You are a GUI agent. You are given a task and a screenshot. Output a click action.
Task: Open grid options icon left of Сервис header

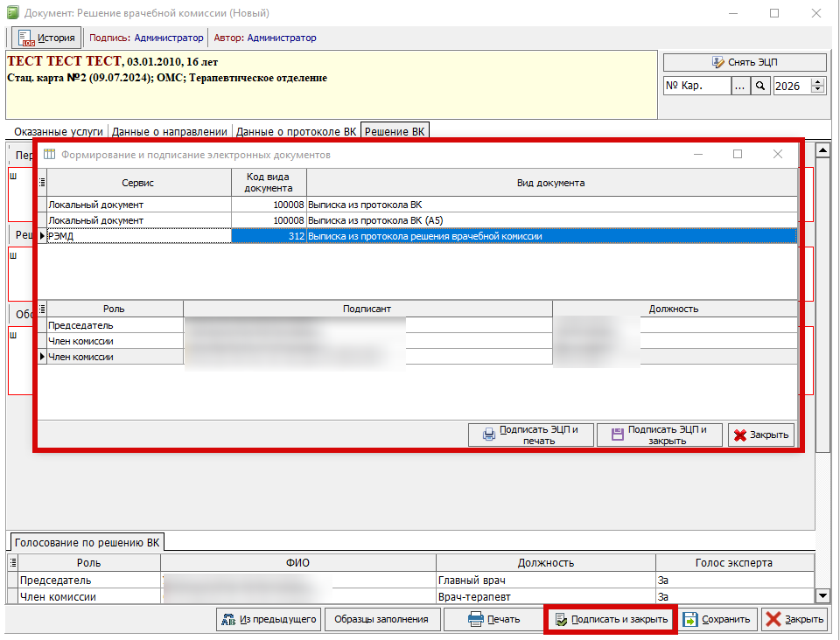coord(41,184)
